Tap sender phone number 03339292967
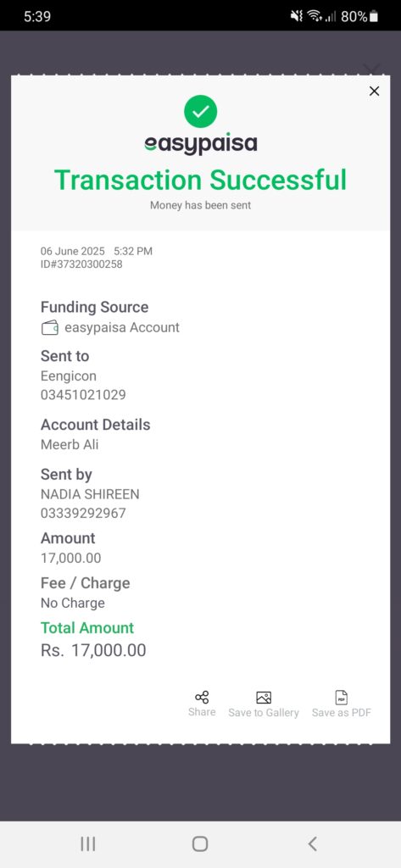This screenshot has width=401, height=868. coord(83,513)
